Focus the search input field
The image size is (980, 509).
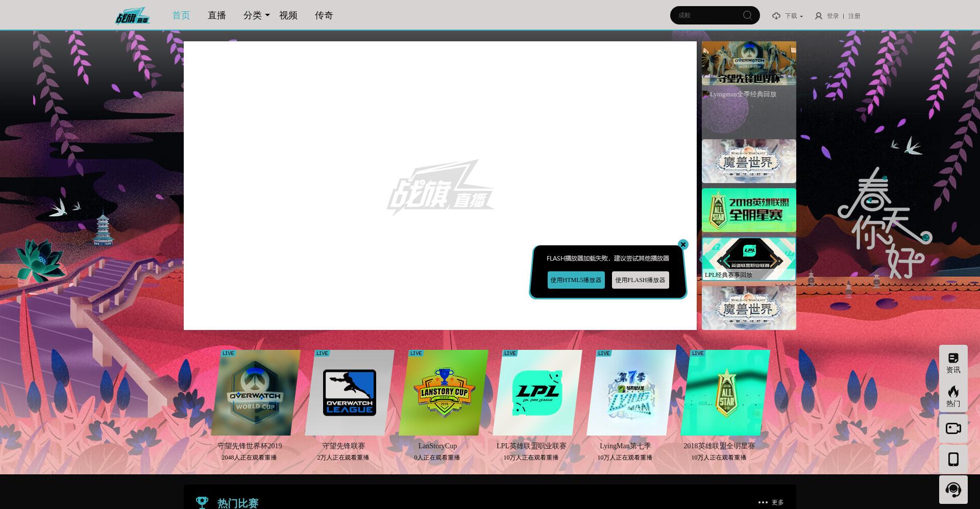707,15
